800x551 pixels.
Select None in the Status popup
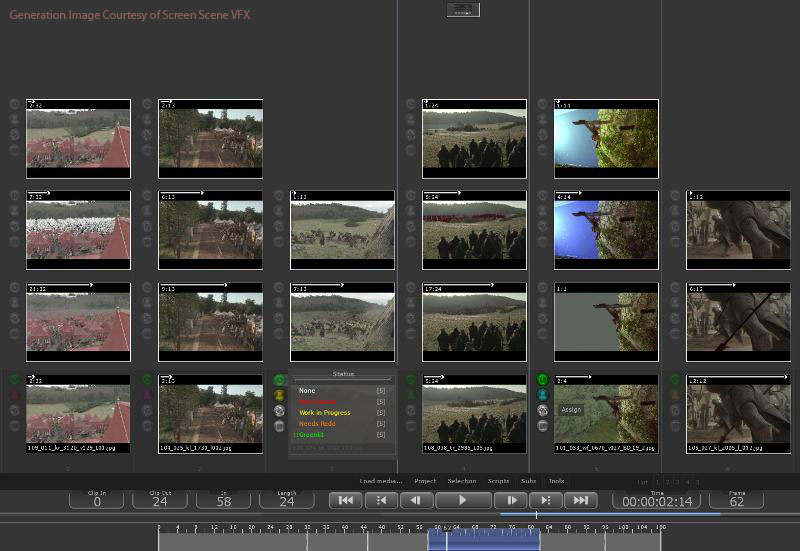[307, 390]
